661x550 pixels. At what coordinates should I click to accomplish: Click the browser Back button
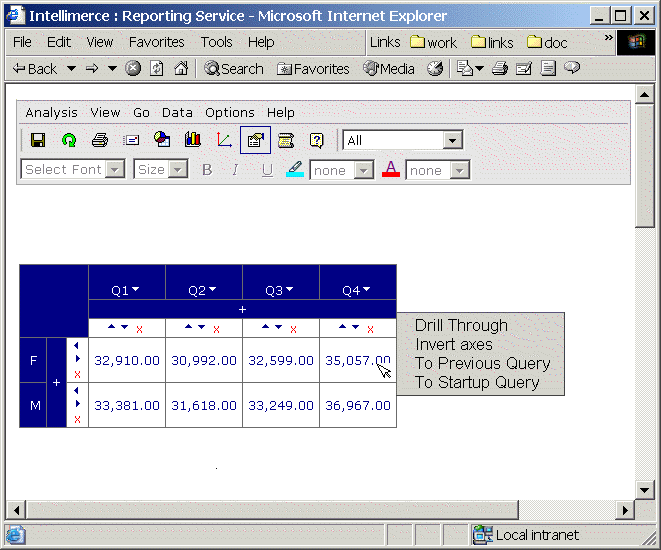[x=35, y=68]
